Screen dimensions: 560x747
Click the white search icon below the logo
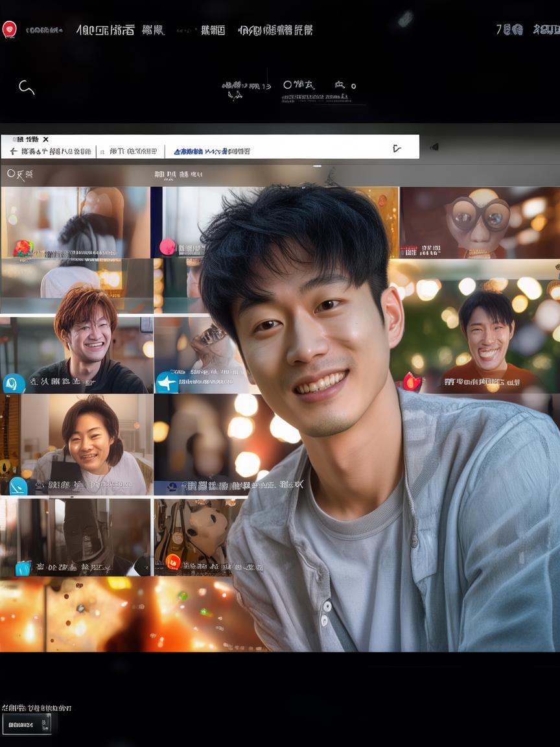26,88
